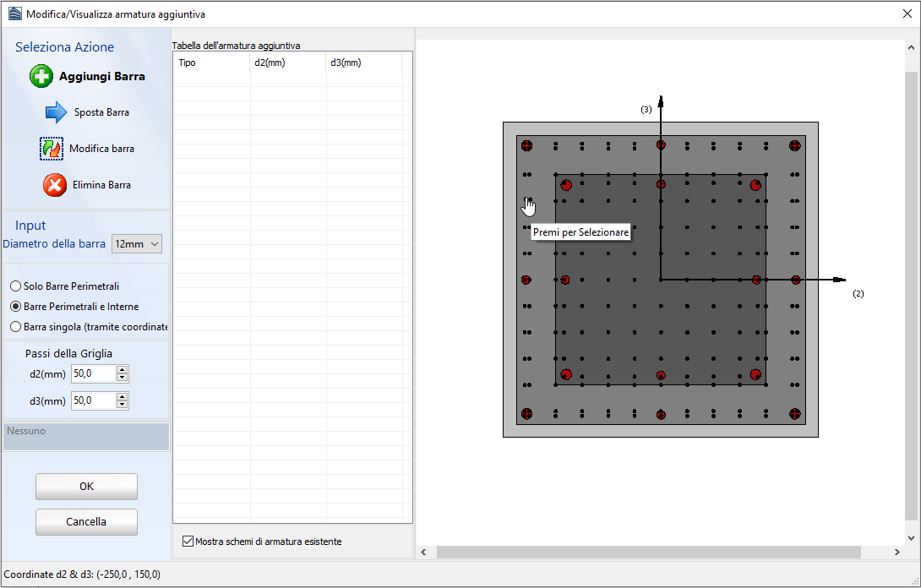Uncheck Mostra schemi di armatura esistente
The image size is (921, 588).
tap(188, 542)
